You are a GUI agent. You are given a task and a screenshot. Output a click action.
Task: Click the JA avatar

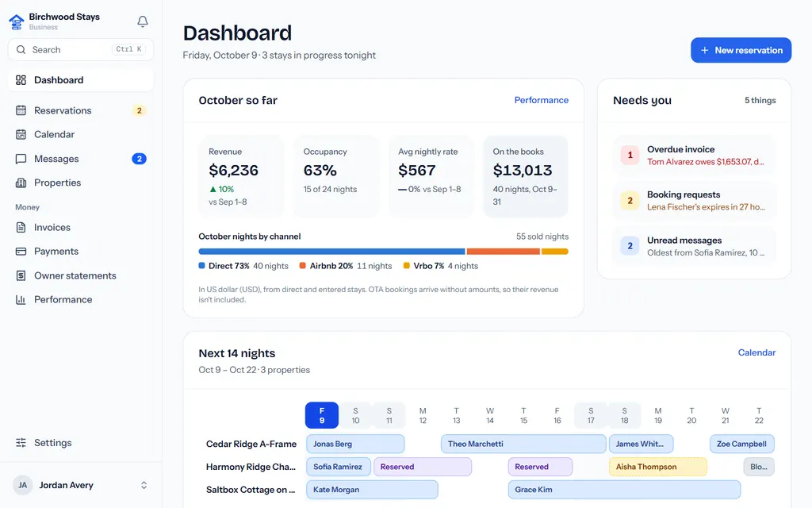tap(23, 485)
